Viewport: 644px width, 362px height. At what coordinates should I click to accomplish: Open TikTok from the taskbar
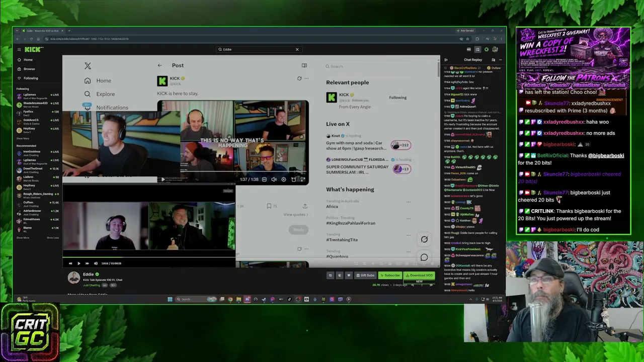click(x=289, y=299)
